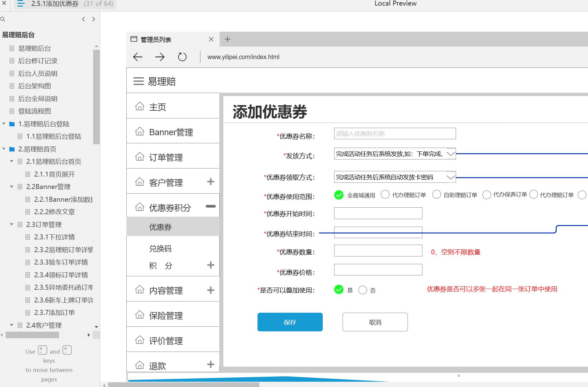Open the 发放方式 dropdown
588x387 pixels.
coord(395,154)
